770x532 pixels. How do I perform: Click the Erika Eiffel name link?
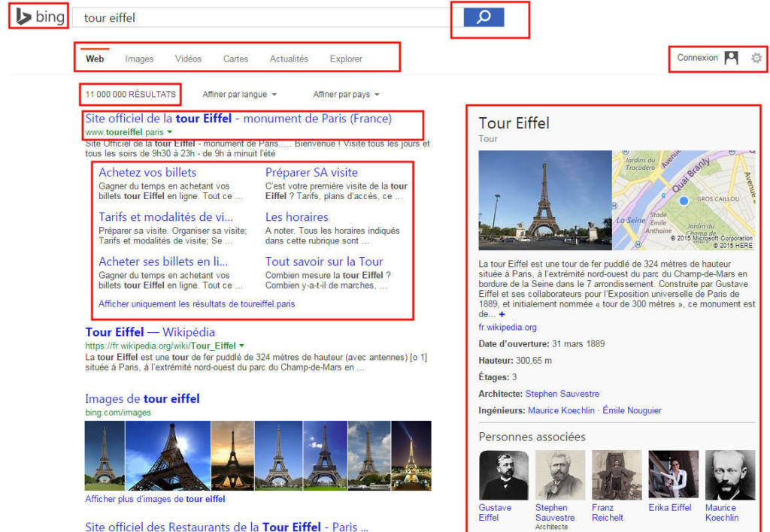pos(670,507)
